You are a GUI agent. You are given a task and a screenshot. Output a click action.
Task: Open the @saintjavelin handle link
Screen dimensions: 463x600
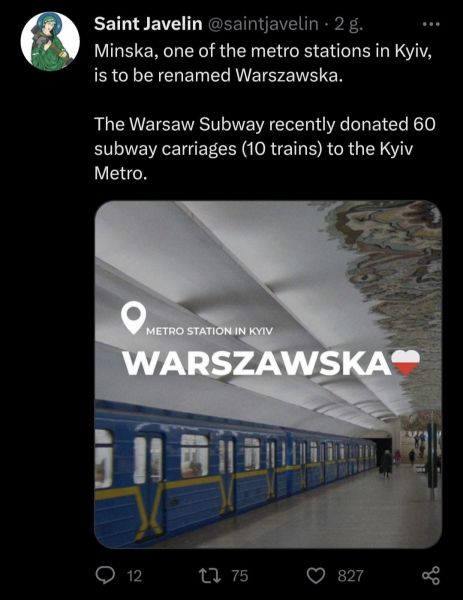[x=263, y=24]
